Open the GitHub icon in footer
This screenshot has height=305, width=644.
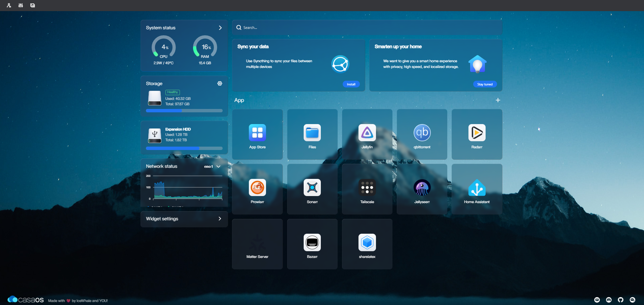(x=620, y=300)
